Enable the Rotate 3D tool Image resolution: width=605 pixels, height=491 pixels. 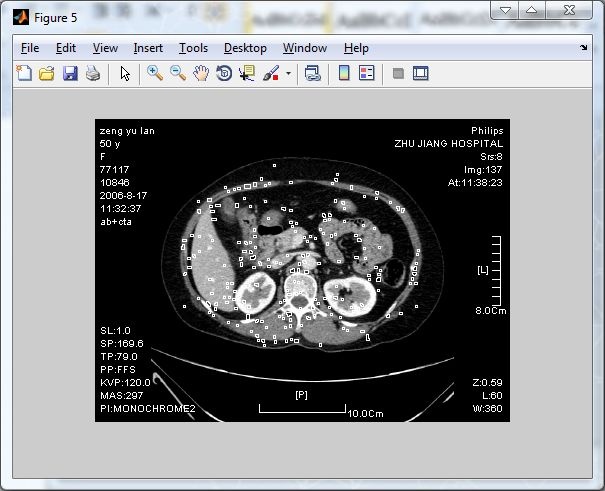(224, 73)
